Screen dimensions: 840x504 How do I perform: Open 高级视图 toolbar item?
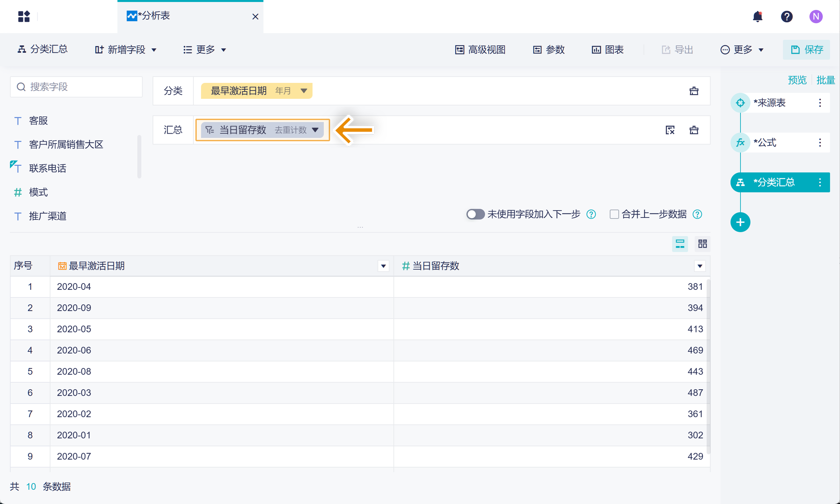(x=480, y=50)
